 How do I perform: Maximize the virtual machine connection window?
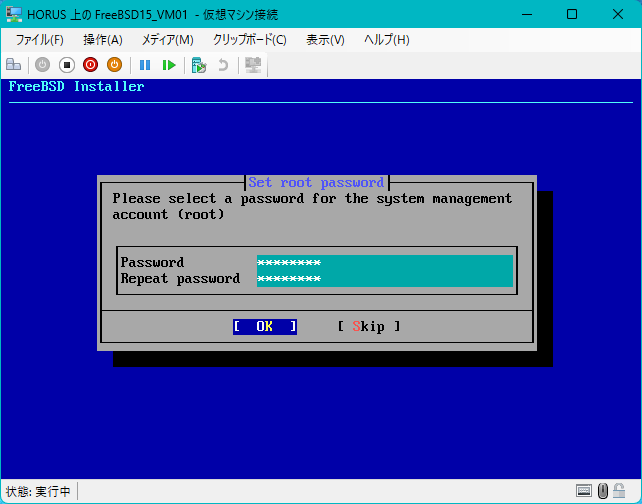[572, 14]
